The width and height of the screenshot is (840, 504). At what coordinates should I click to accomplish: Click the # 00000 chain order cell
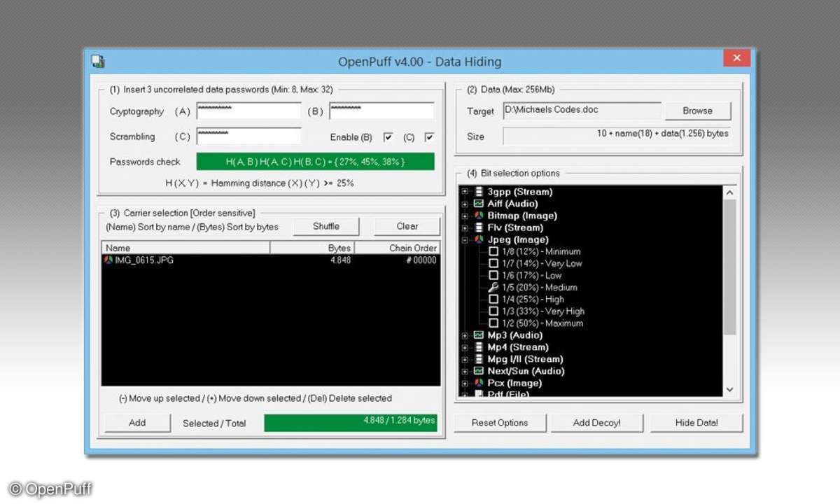(421, 260)
